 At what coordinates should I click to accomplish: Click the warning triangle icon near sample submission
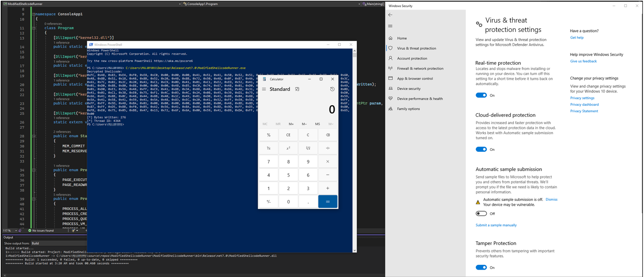(478, 202)
